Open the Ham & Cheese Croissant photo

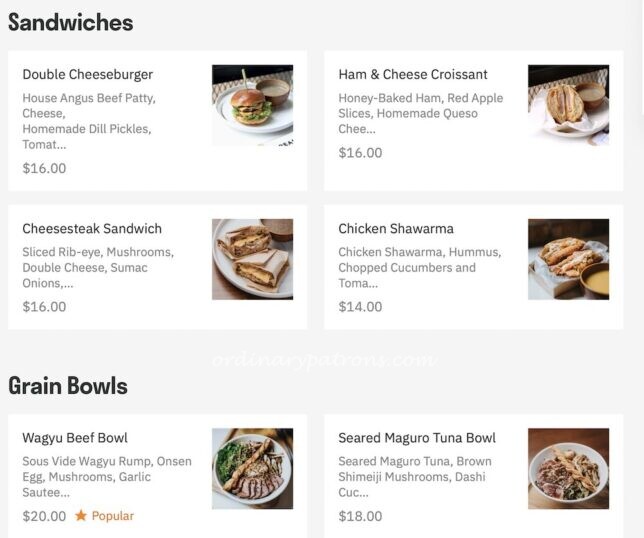pyautogui.click(x=568, y=105)
